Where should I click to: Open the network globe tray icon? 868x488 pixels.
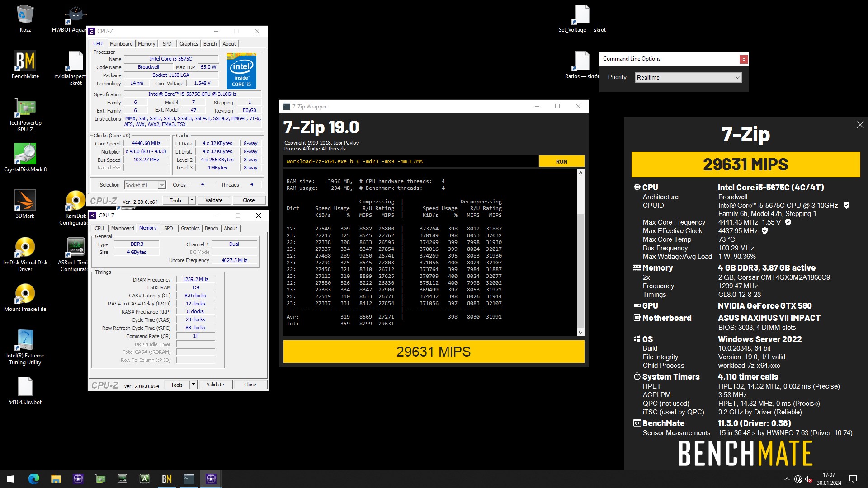click(798, 479)
